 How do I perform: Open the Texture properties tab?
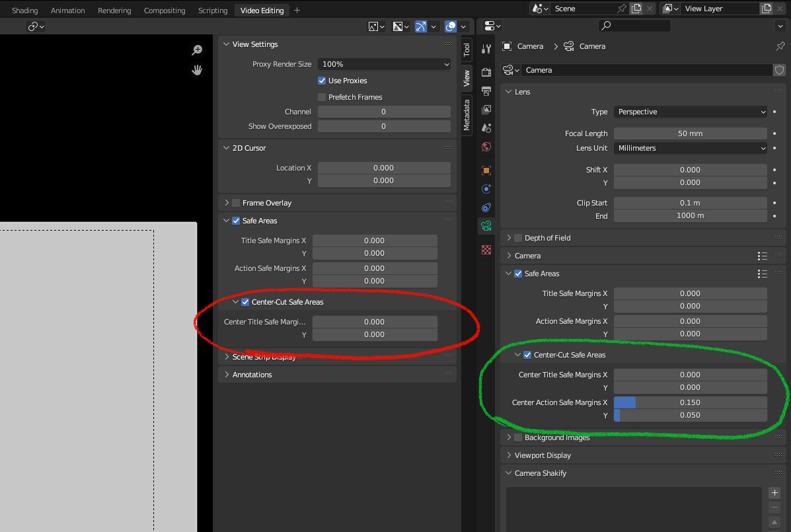(486, 249)
